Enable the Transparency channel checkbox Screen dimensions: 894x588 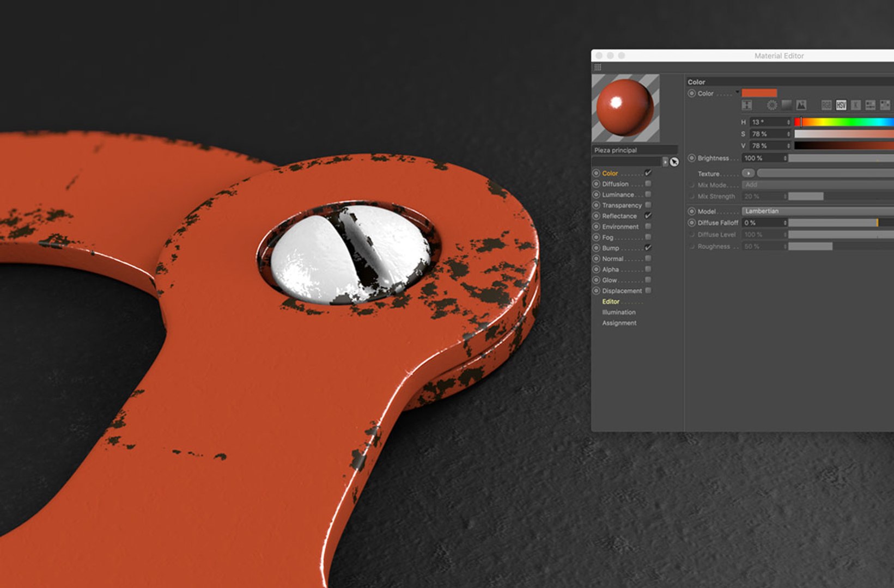coord(648,205)
